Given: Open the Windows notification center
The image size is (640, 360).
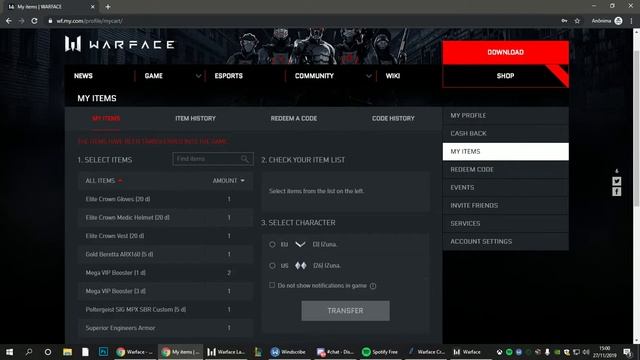Looking at the screenshot, I should (x=628, y=352).
